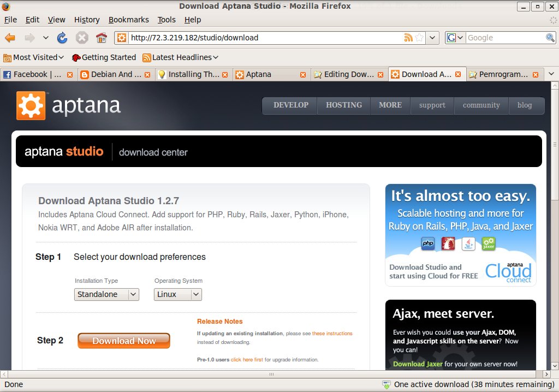559x392 pixels.
Task: Click the HOSTING navigation item
Action: (343, 105)
